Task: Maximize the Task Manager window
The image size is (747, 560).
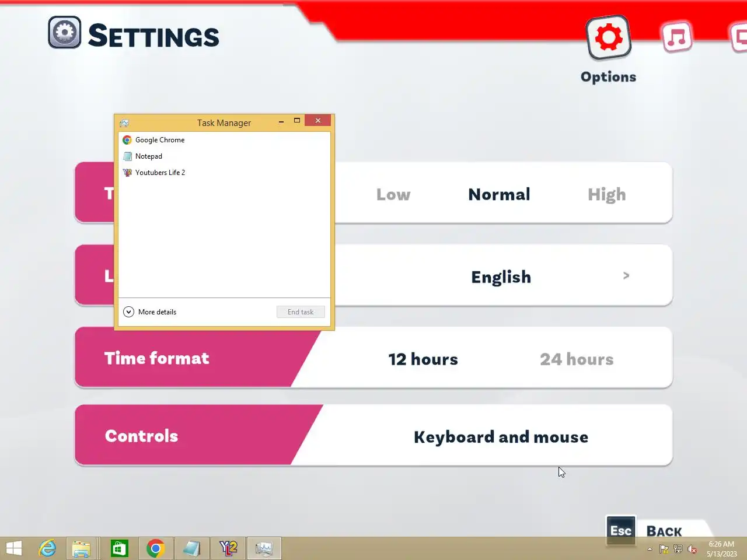Action: point(296,121)
